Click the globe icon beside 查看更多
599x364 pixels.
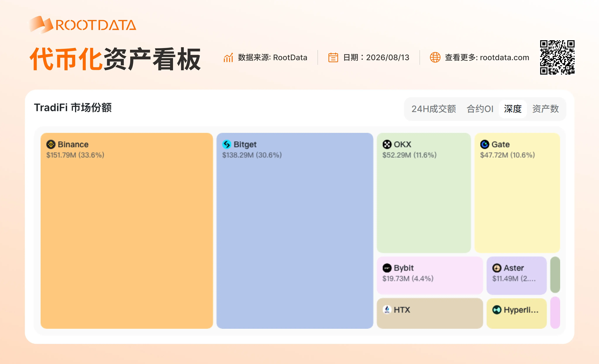click(x=435, y=58)
